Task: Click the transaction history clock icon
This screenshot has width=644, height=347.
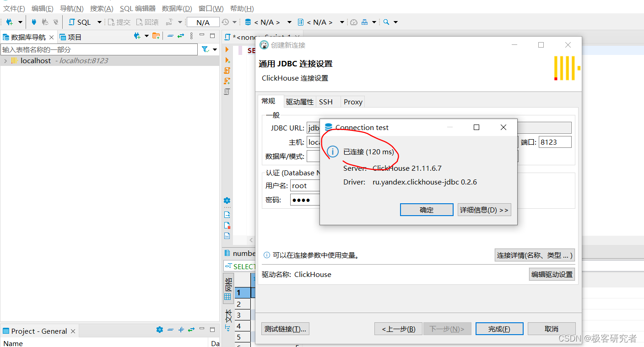Action: pos(225,22)
